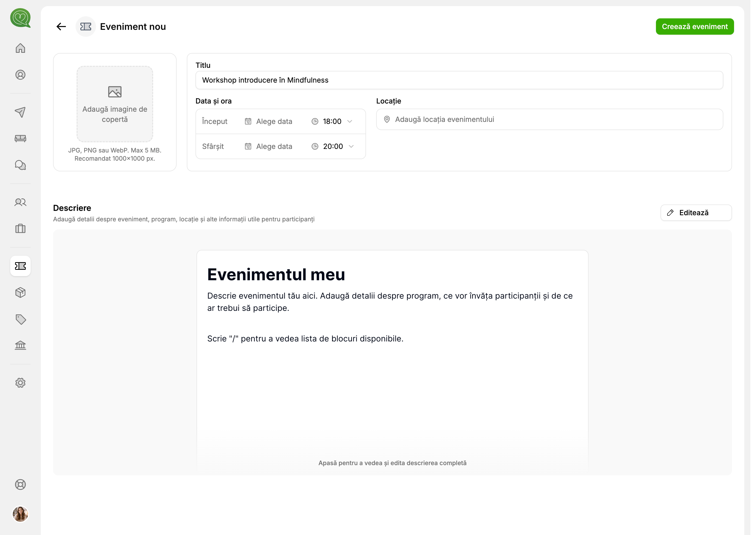Open the sofa icon in sidebar
Screen dimensions: 756x535
[20, 138]
